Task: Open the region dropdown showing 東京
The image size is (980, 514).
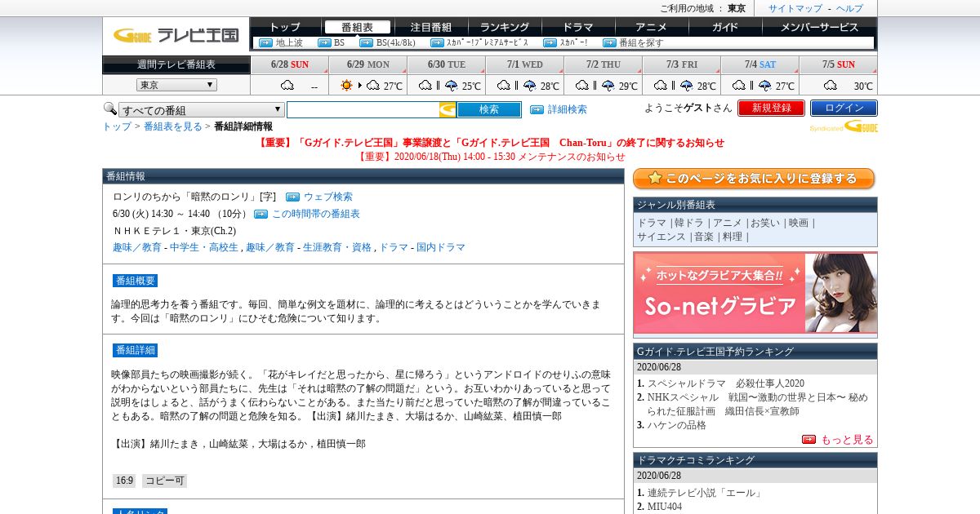Action: pos(176,85)
